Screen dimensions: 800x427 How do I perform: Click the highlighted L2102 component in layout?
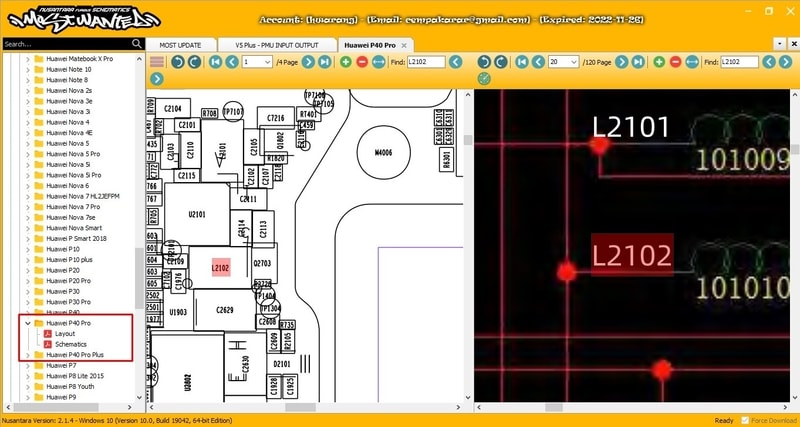tap(221, 267)
